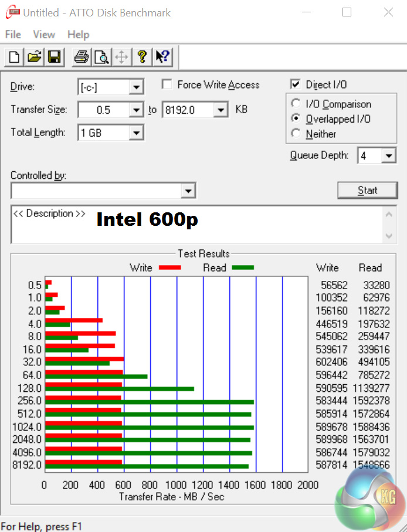
Task: Click the Description scrollbar up arrow
Action: pos(389,215)
